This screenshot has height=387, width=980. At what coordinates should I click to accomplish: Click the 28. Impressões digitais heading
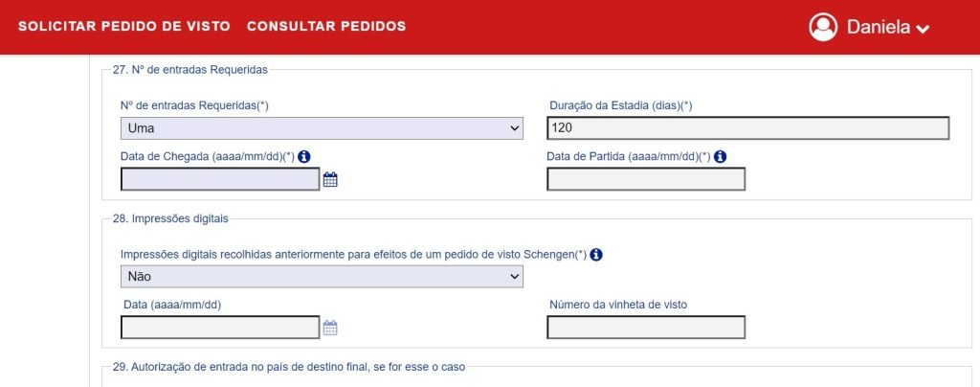[170, 218]
